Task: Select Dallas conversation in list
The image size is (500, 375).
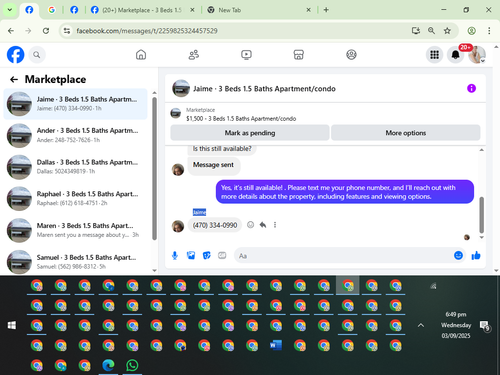Action: pyautogui.click(x=75, y=167)
